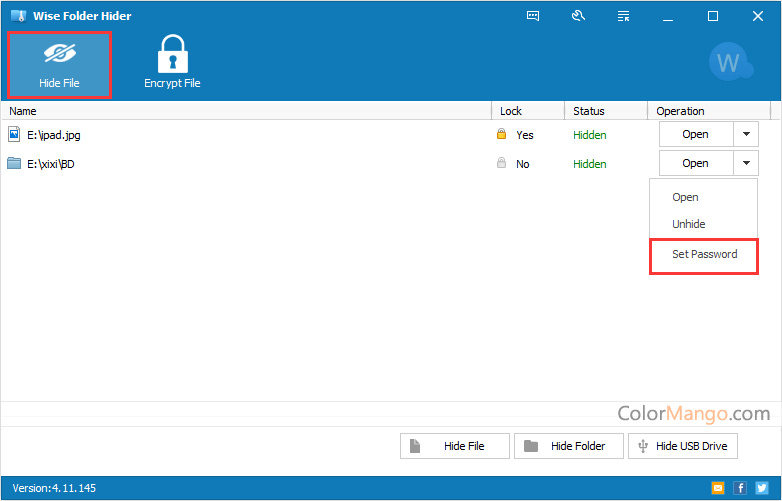The image size is (782, 501).
Task: Open the Facebook icon link
Action: click(x=740, y=488)
